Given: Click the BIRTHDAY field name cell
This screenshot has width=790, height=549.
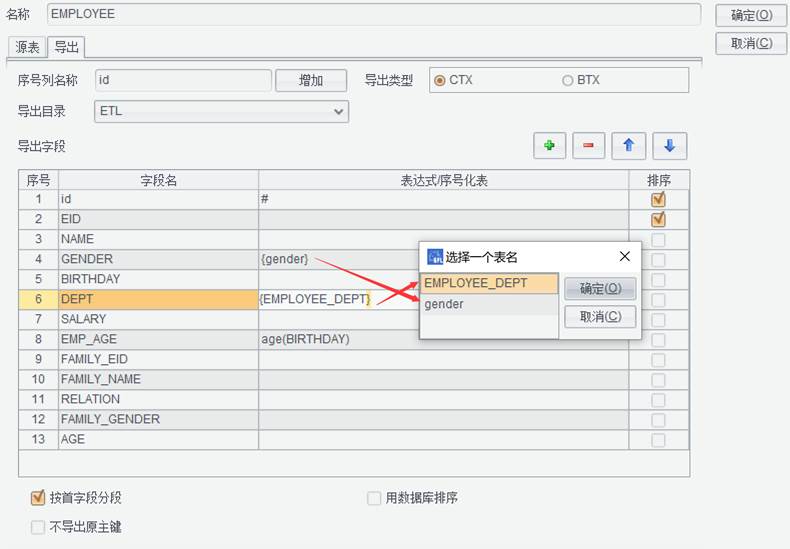Looking at the screenshot, I should pos(158,280).
